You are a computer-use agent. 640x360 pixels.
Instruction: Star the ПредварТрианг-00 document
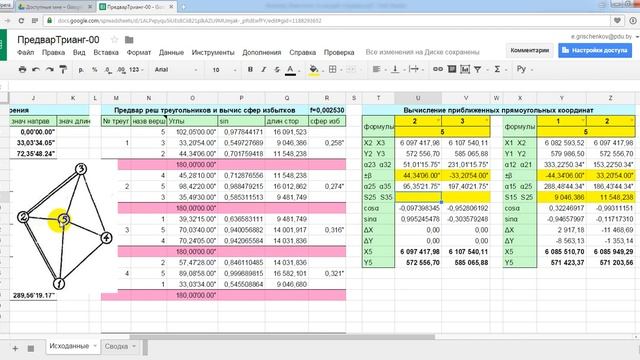coord(115,40)
